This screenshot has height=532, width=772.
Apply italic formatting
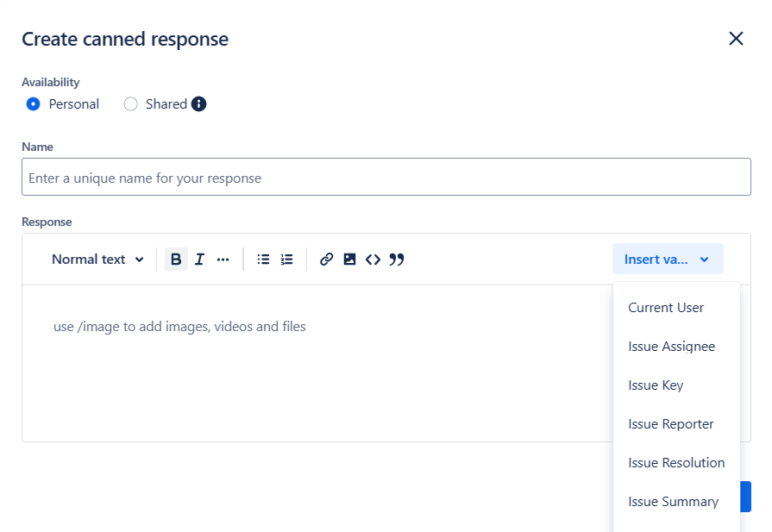click(x=199, y=259)
